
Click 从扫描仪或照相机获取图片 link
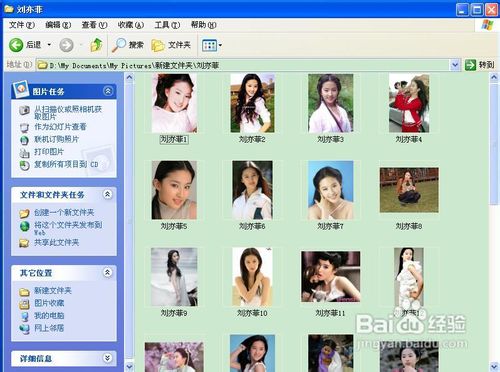click(68, 113)
